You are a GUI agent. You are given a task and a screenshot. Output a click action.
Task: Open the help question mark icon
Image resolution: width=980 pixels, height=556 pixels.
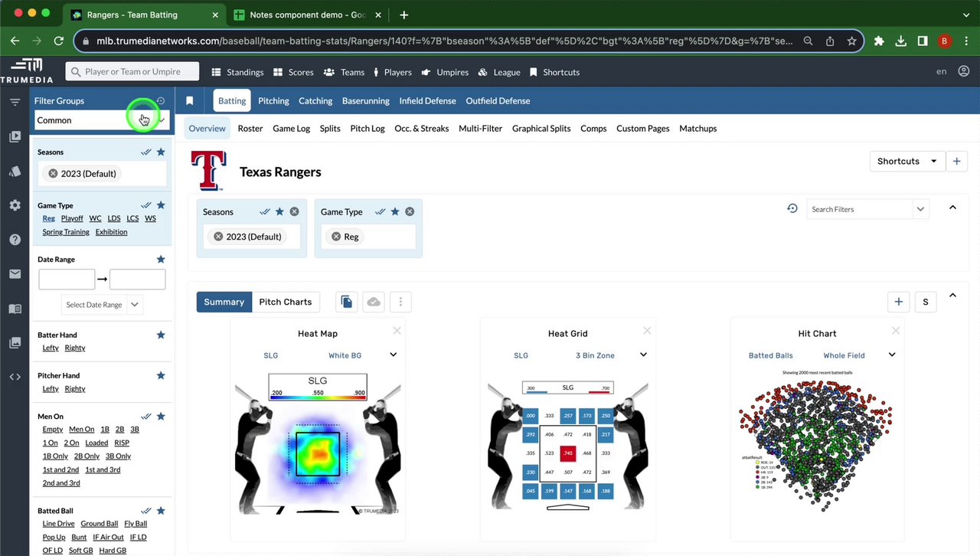coord(15,240)
